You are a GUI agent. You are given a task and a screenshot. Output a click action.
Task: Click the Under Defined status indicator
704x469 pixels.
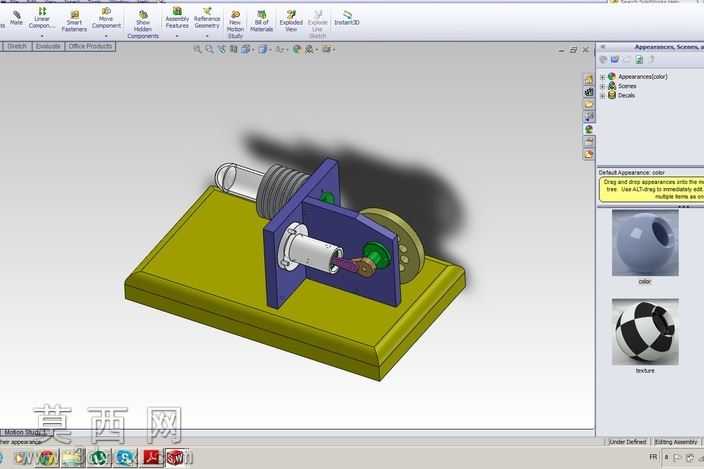(627, 442)
